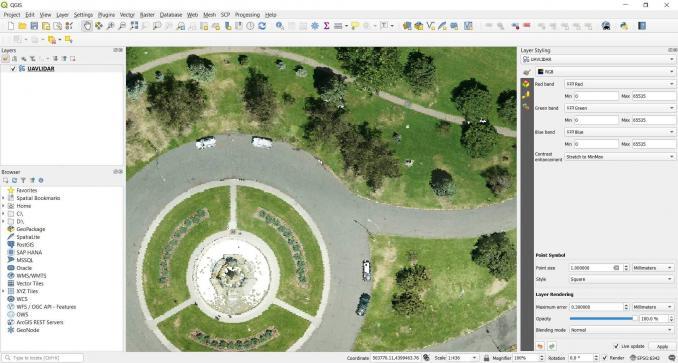Open the Blending mode dropdown
The height and width of the screenshot is (363, 678).
click(x=622, y=330)
